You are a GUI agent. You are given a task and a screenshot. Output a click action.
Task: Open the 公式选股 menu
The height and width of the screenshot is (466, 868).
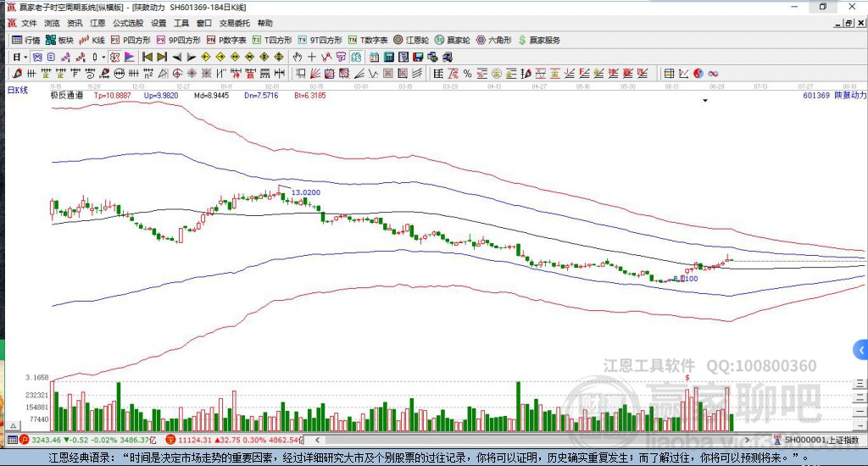point(128,23)
